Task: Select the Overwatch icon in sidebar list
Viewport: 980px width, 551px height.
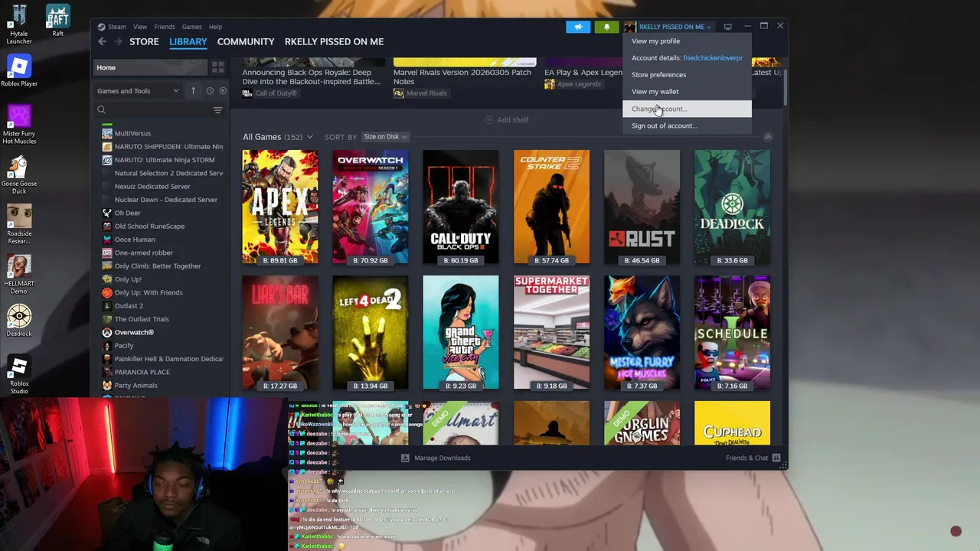Action: [107, 332]
